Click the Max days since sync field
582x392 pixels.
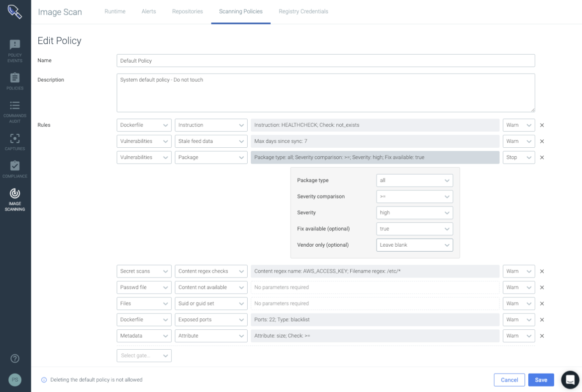(x=375, y=141)
